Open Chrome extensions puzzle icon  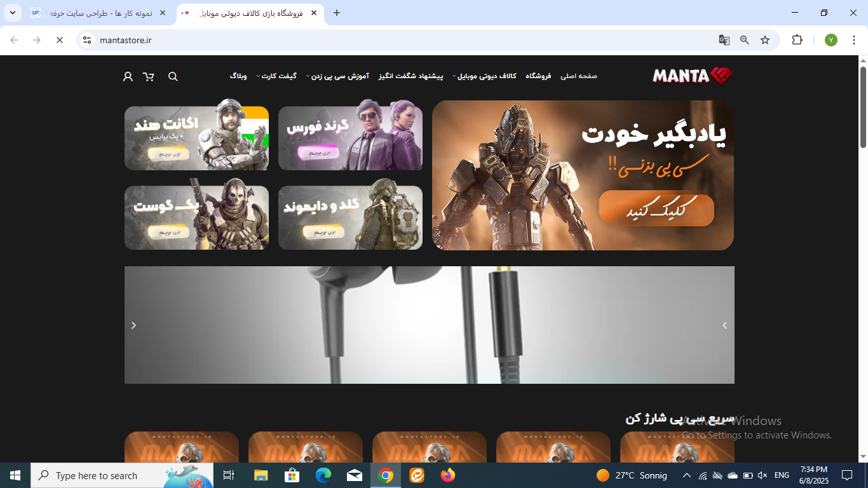tap(797, 40)
